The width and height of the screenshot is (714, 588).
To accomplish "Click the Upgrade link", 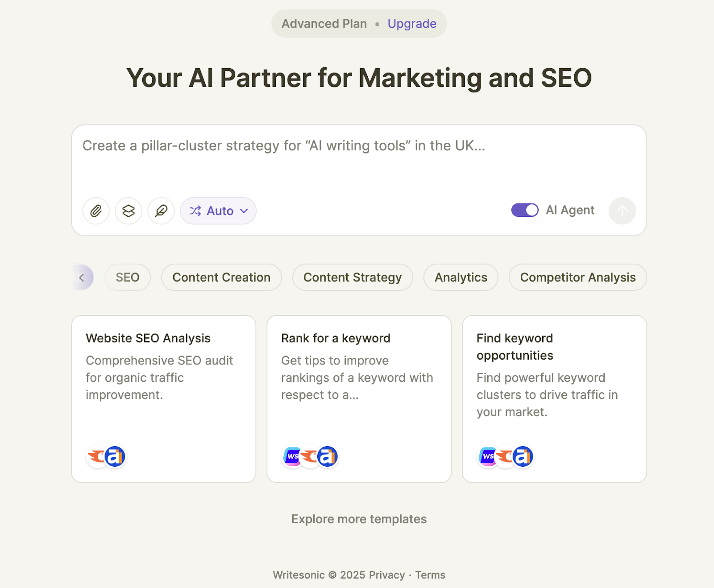I will pyautogui.click(x=412, y=24).
